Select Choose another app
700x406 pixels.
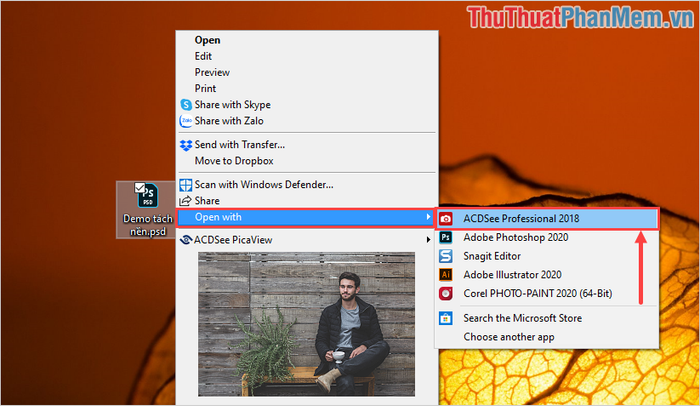point(547,337)
